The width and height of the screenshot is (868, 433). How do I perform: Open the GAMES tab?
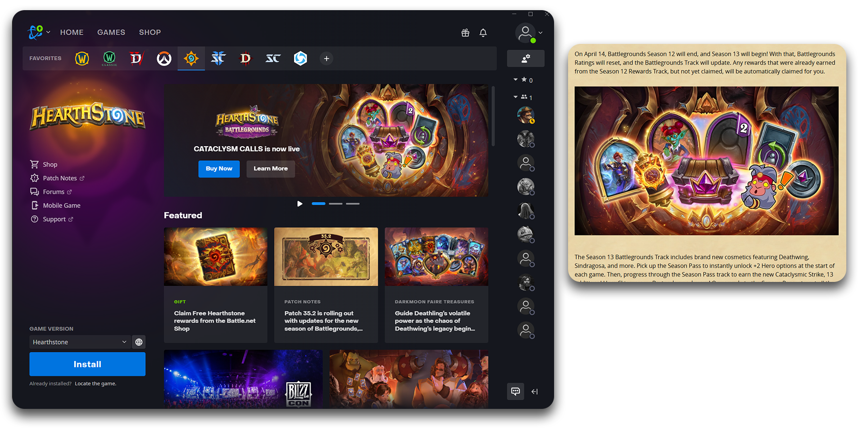pyautogui.click(x=111, y=32)
